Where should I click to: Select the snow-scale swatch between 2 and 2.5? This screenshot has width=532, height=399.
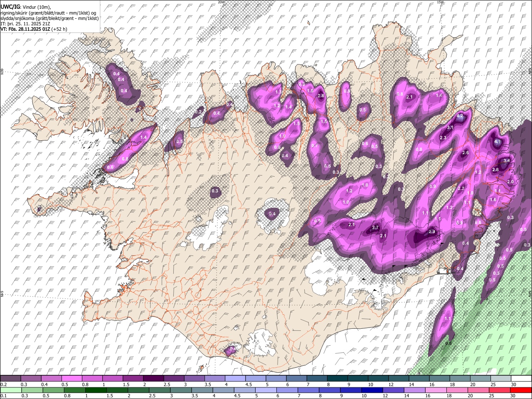[x=154, y=378]
